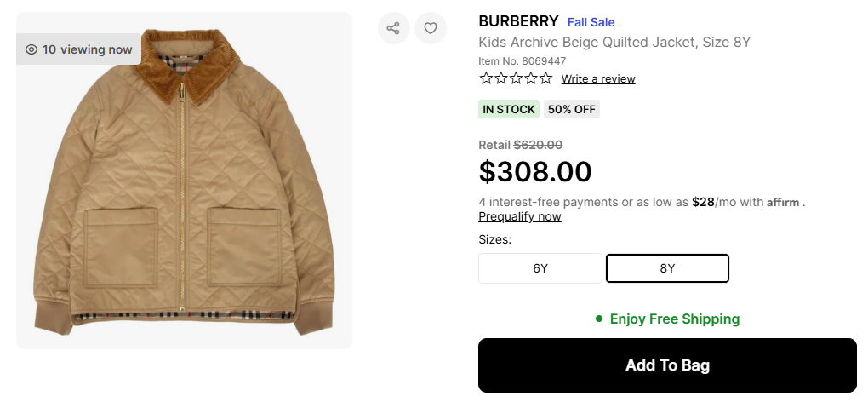The height and width of the screenshot is (408, 868).
Task: Give a three-star rating
Action: pos(516,78)
